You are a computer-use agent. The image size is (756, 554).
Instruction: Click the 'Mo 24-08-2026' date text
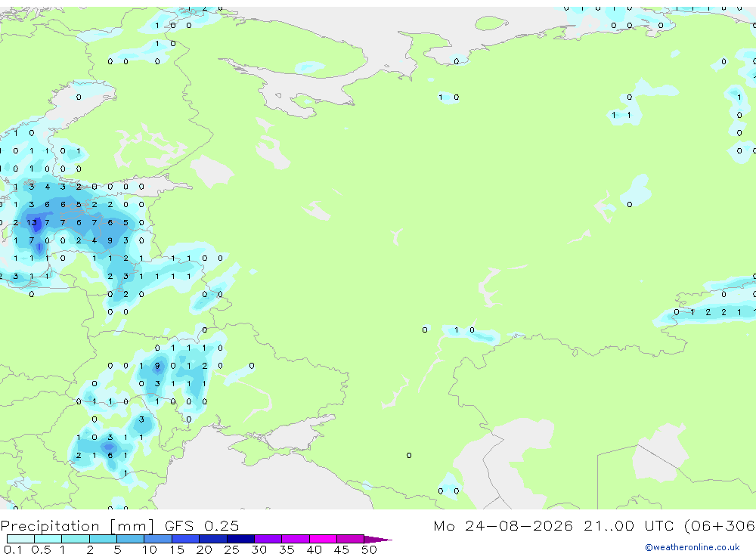pos(503,525)
